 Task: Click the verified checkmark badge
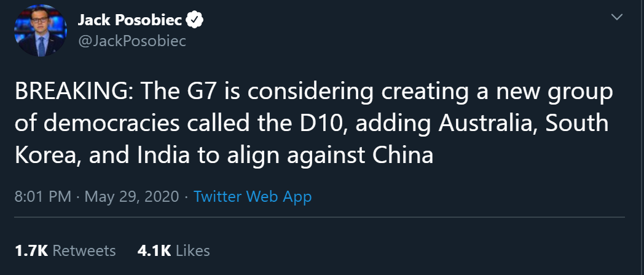pyautogui.click(x=195, y=20)
